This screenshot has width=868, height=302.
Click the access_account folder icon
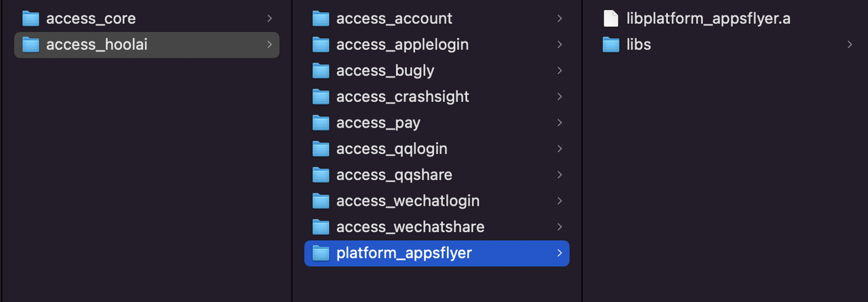[x=321, y=18]
